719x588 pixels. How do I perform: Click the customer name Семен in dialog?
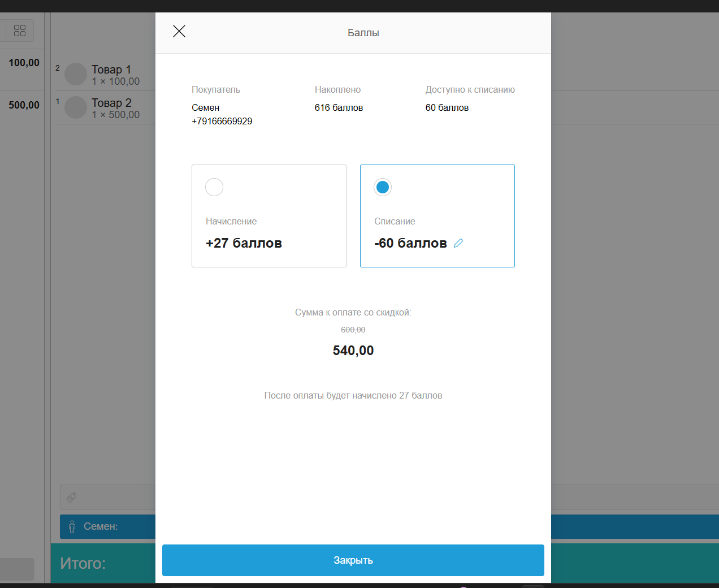click(x=205, y=107)
